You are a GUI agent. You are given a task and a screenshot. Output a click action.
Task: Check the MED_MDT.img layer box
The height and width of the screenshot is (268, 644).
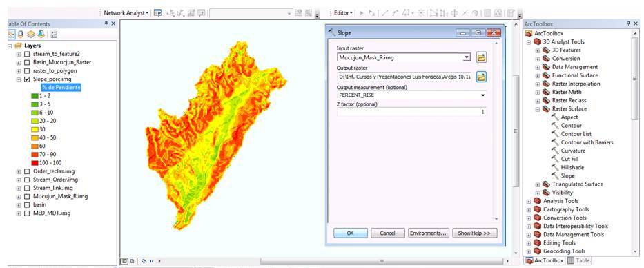pos(27,213)
